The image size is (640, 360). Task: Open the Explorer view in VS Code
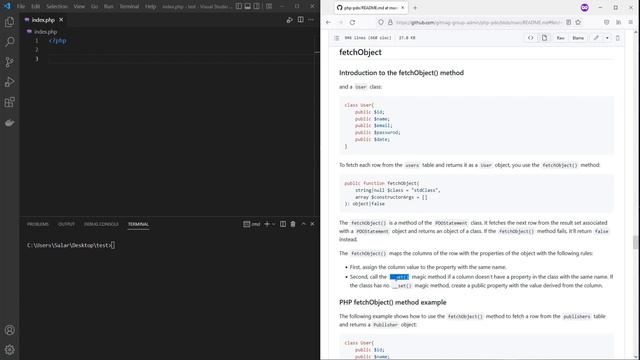click(9, 22)
